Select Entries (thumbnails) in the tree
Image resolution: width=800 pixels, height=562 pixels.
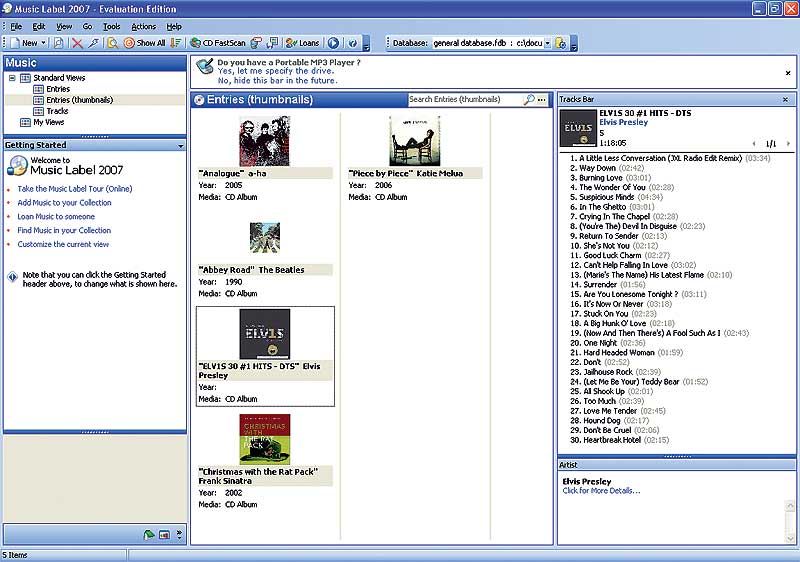coord(80,100)
